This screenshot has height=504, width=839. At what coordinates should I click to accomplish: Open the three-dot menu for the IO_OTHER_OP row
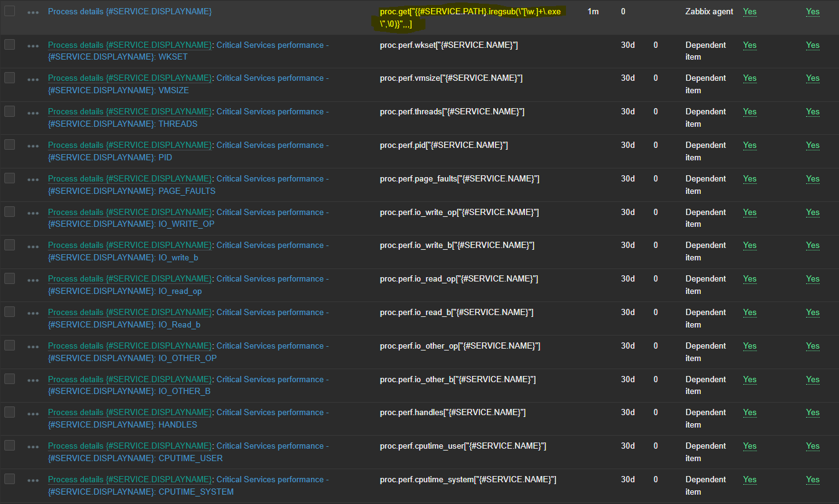click(33, 347)
